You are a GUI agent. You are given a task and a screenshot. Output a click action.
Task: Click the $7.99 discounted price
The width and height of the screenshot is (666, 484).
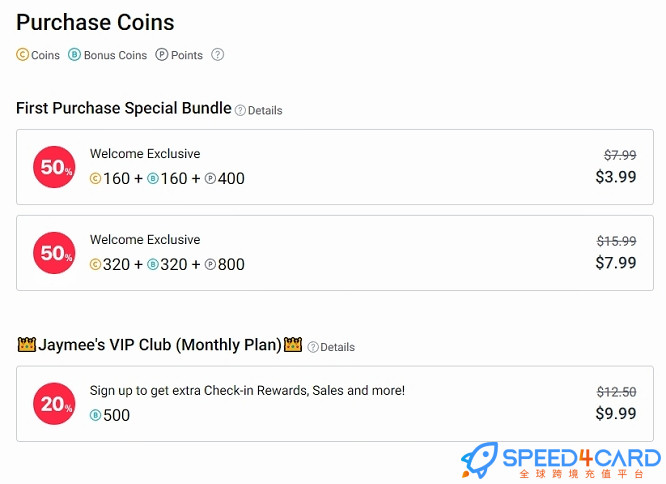click(x=616, y=263)
